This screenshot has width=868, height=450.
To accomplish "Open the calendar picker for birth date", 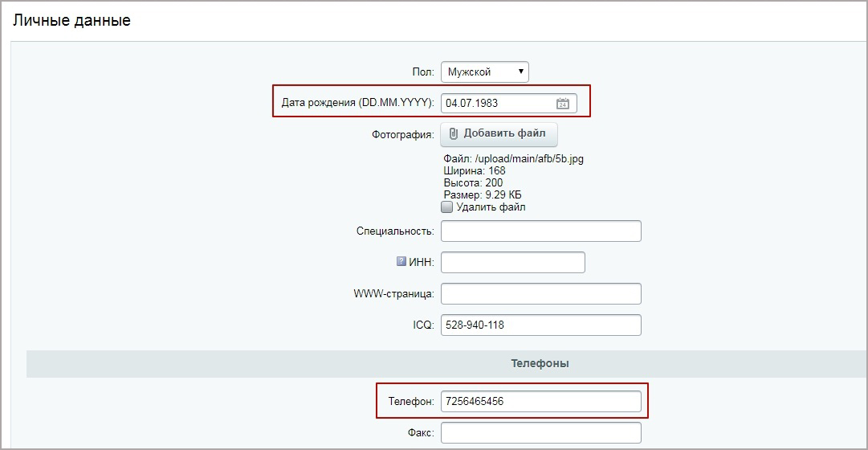I will click(x=562, y=103).
